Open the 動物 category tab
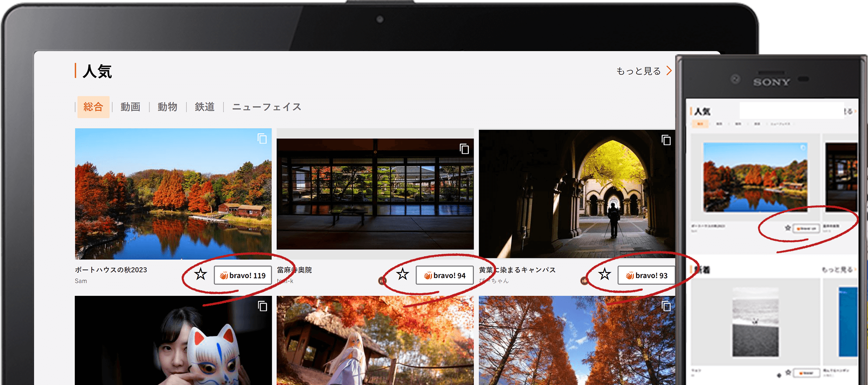The image size is (868, 385). tap(168, 107)
